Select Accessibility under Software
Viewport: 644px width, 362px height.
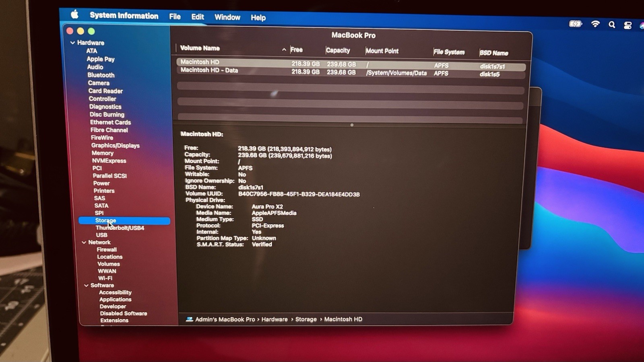(x=115, y=293)
